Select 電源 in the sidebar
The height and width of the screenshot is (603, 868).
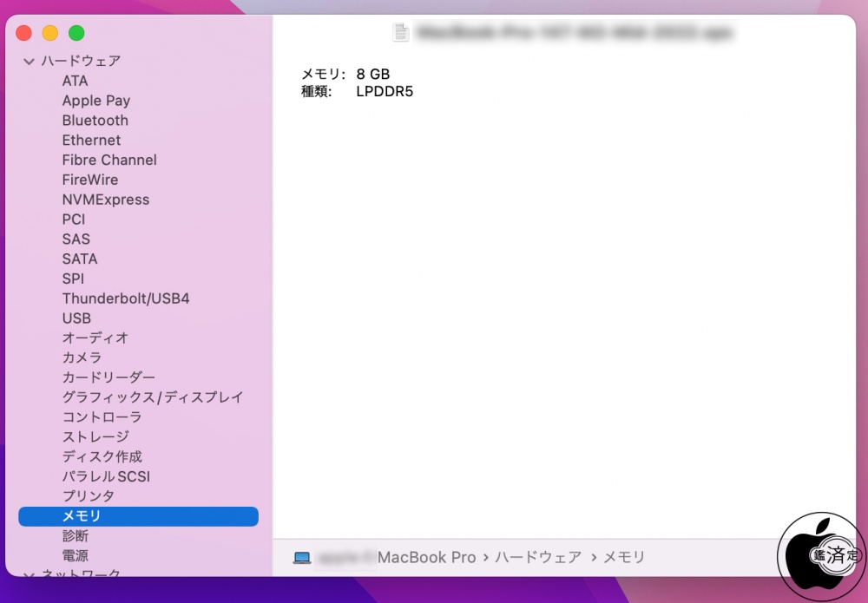(76, 556)
